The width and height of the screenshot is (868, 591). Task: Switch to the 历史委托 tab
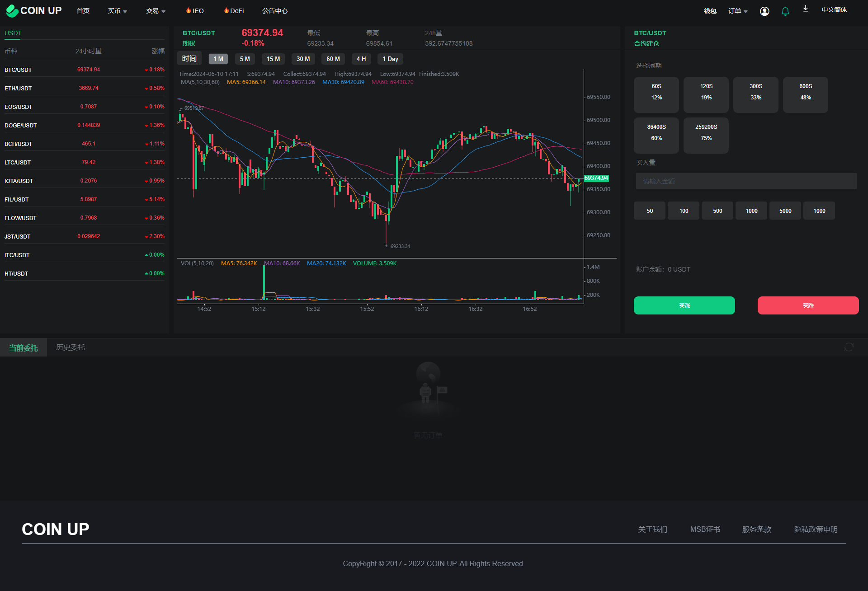(x=70, y=347)
